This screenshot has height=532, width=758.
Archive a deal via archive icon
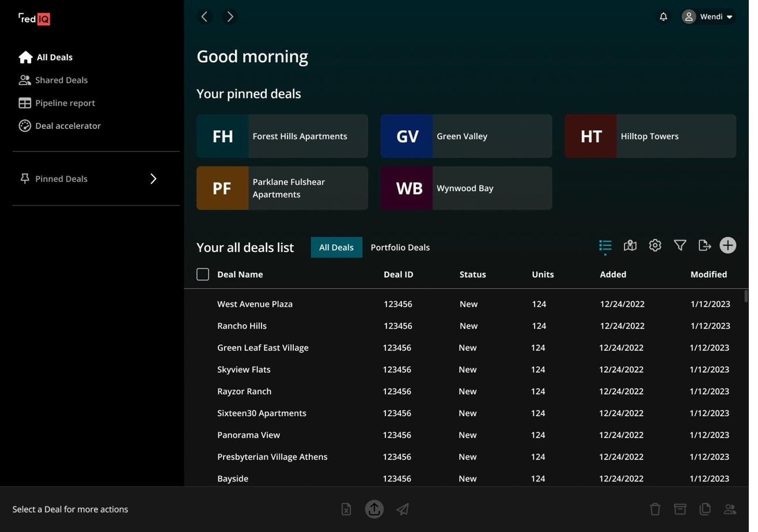click(680, 509)
